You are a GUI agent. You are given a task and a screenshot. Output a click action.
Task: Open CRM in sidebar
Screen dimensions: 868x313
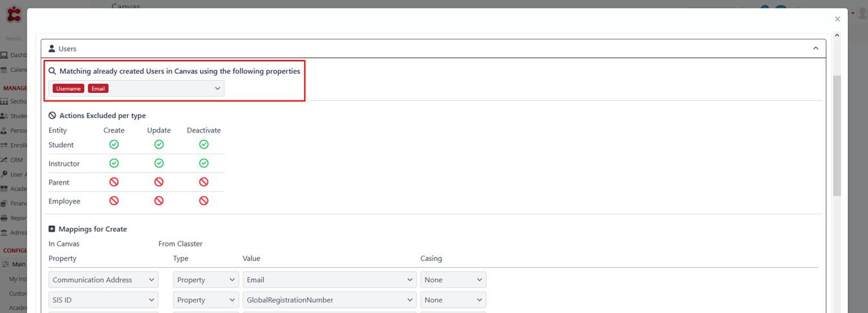13,160
